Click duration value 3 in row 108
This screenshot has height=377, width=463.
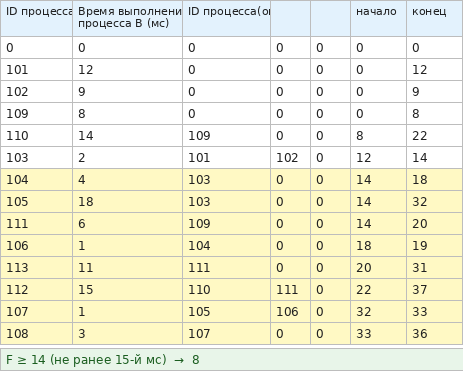tap(128, 334)
